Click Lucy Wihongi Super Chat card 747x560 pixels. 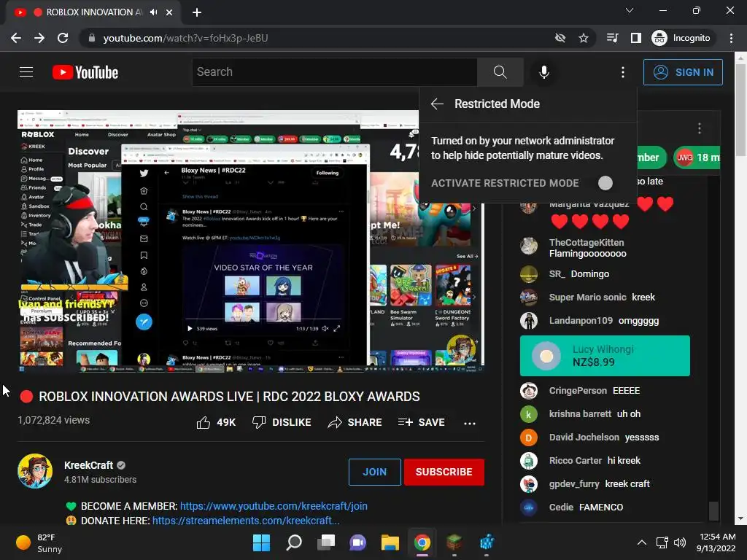point(605,356)
